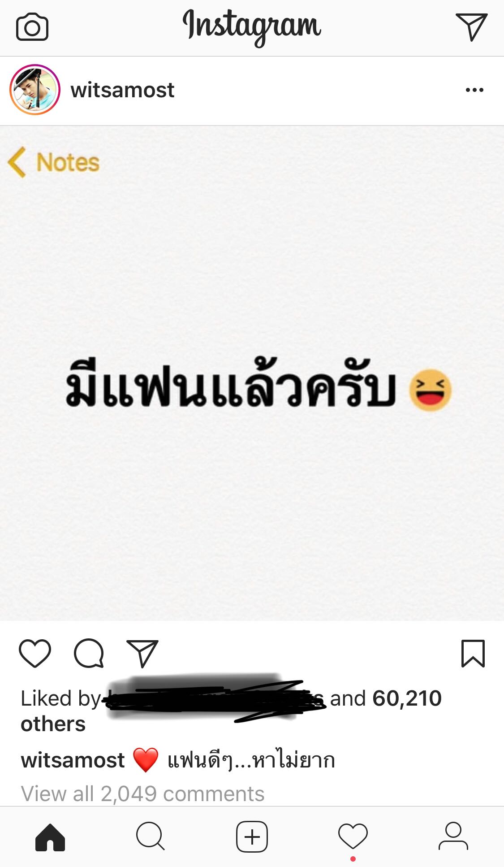Image resolution: width=504 pixels, height=867 pixels.
Task: Open the Profile tab person icon
Action: click(x=453, y=836)
